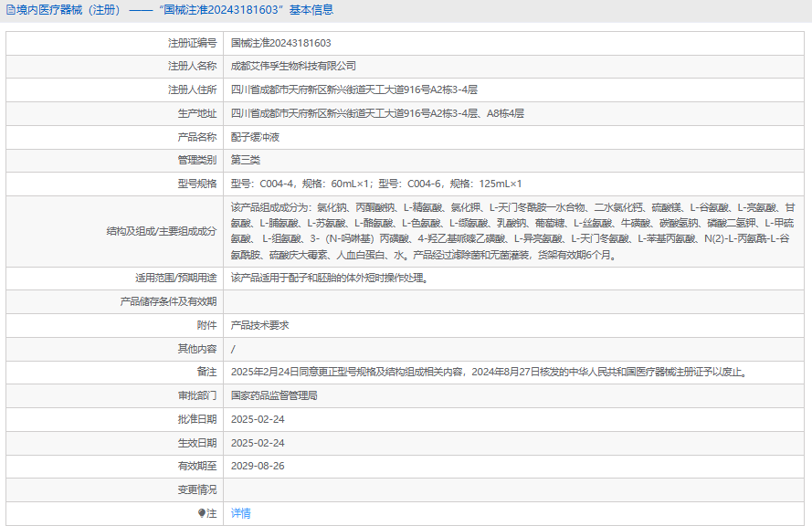Click the 适用范围/预期用途 description text

[328, 278]
